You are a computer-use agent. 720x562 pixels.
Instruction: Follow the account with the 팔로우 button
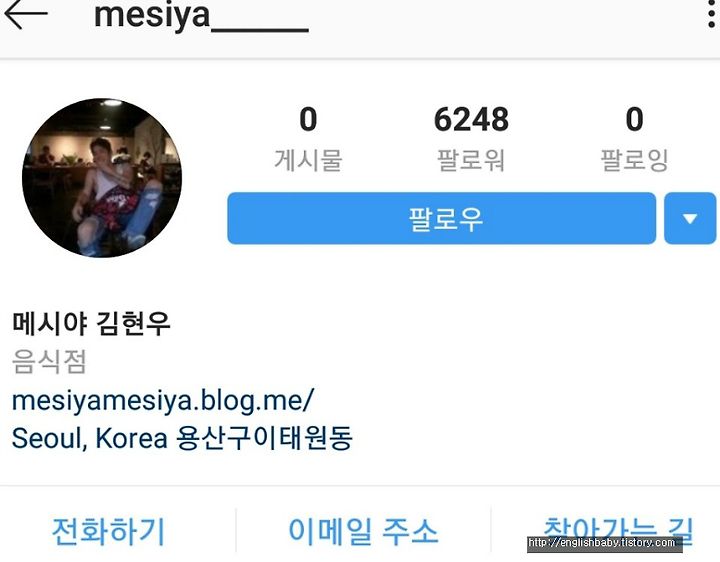point(441,219)
